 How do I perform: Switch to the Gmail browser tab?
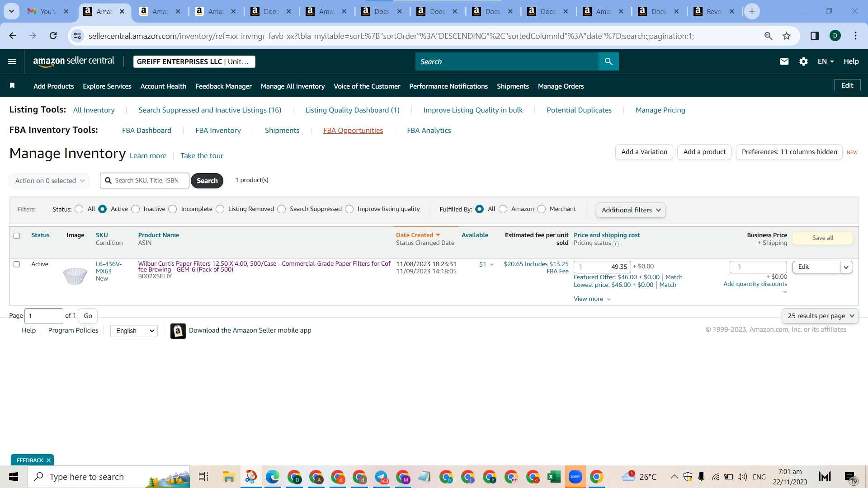pyautogui.click(x=48, y=11)
